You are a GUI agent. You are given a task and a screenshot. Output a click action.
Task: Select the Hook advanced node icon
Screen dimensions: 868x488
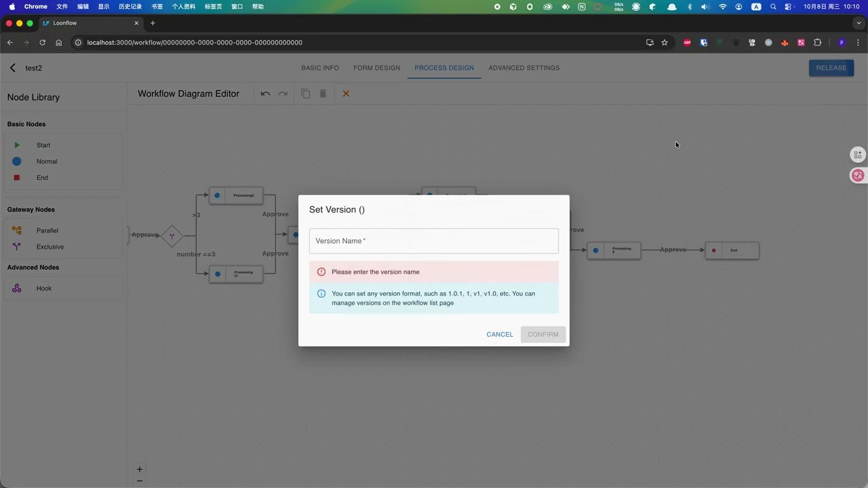click(17, 289)
